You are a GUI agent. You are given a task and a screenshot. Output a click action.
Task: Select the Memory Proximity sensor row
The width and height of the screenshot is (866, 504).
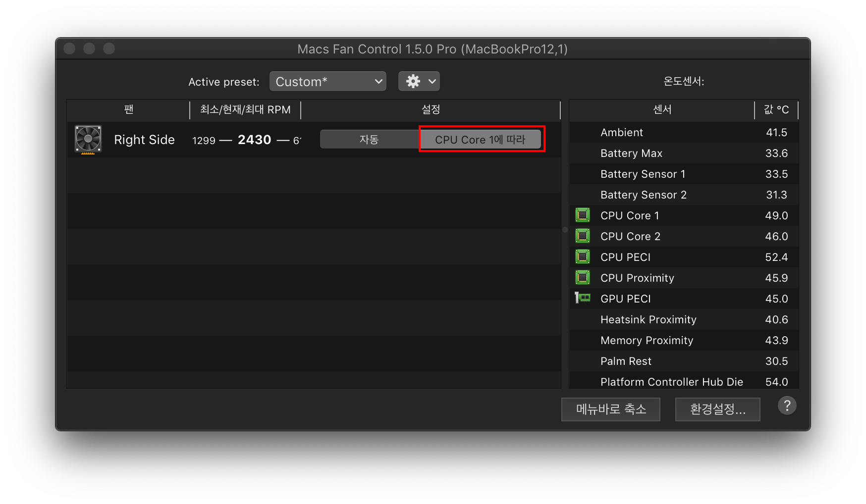(x=684, y=340)
